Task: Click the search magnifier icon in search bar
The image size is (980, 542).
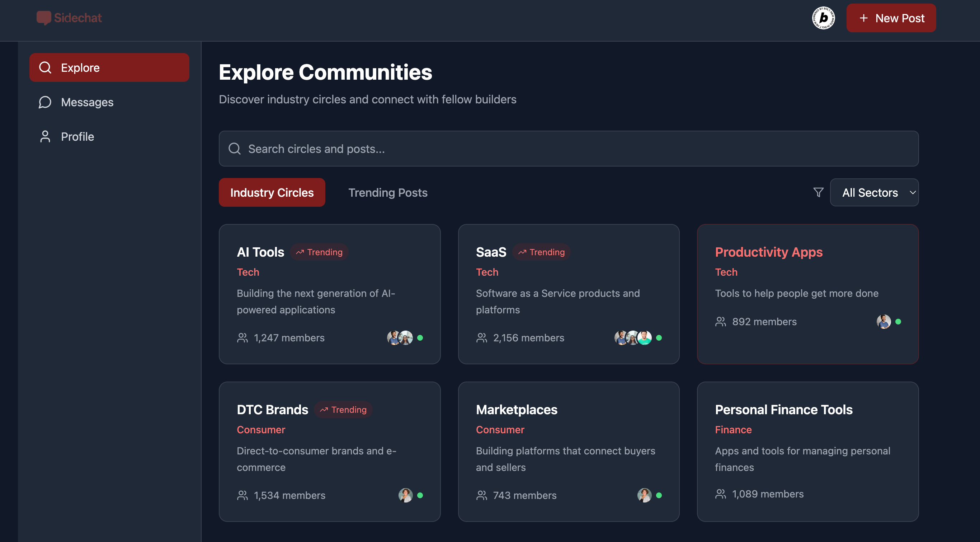Action: coord(234,149)
